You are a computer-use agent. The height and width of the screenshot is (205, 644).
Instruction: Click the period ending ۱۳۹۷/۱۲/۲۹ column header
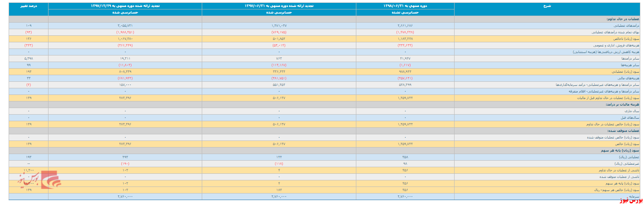coord(125,6)
